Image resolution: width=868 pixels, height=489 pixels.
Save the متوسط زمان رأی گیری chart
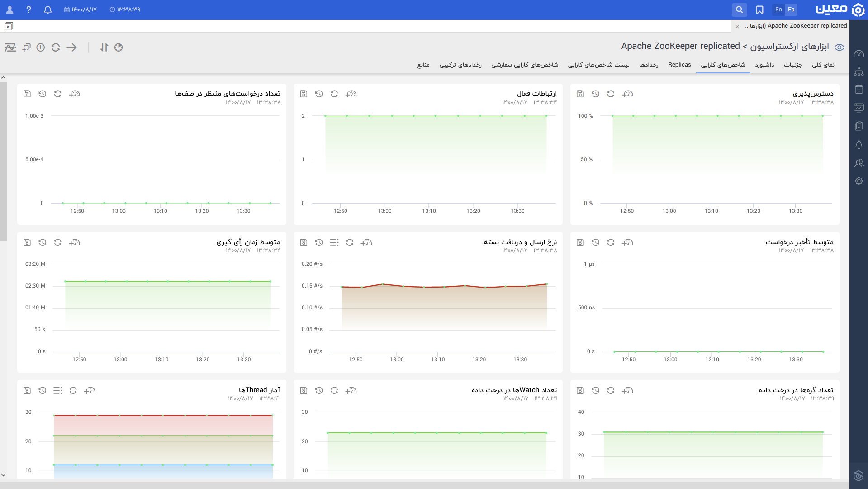click(27, 242)
